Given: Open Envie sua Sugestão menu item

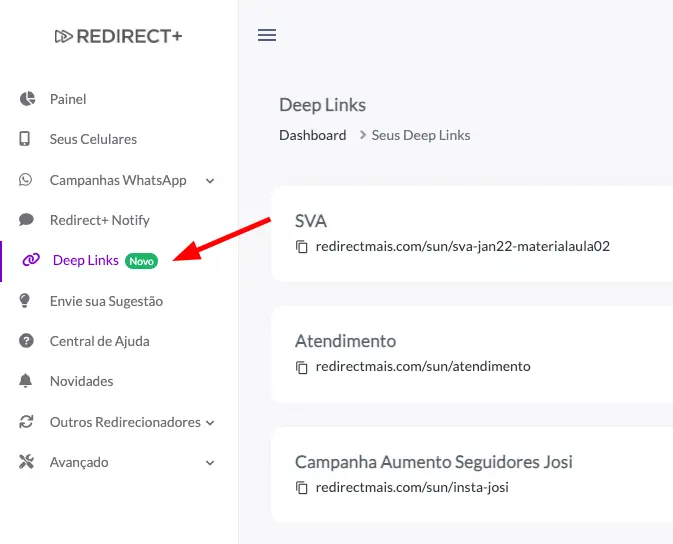Looking at the screenshot, I should coord(106,301).
